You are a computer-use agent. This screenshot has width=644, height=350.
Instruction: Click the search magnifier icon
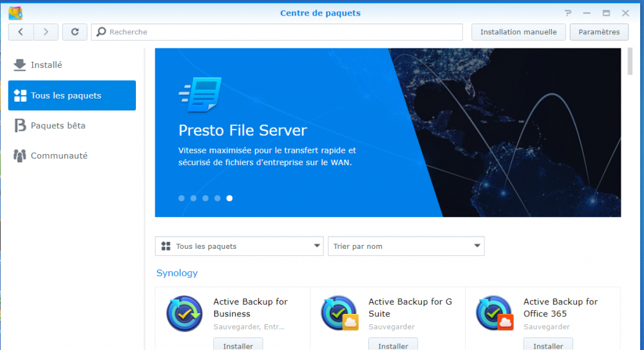click(x=101, y=32)
